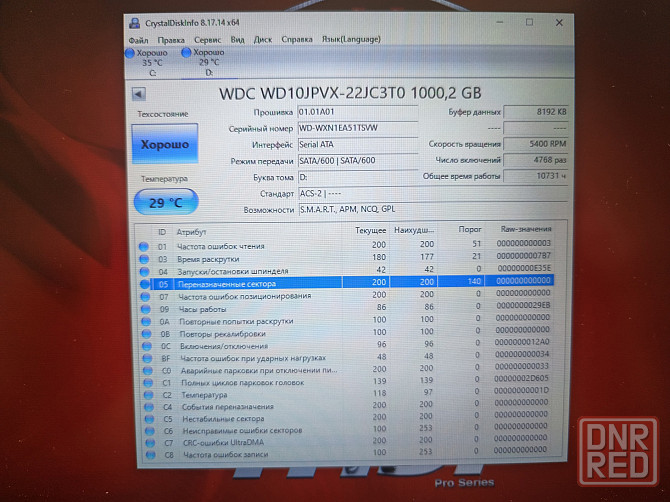This screenshot has height=502, width=670.
Task: Select the CRC-ошибки UltraDMA attribute name
Action: coord(223,443)
